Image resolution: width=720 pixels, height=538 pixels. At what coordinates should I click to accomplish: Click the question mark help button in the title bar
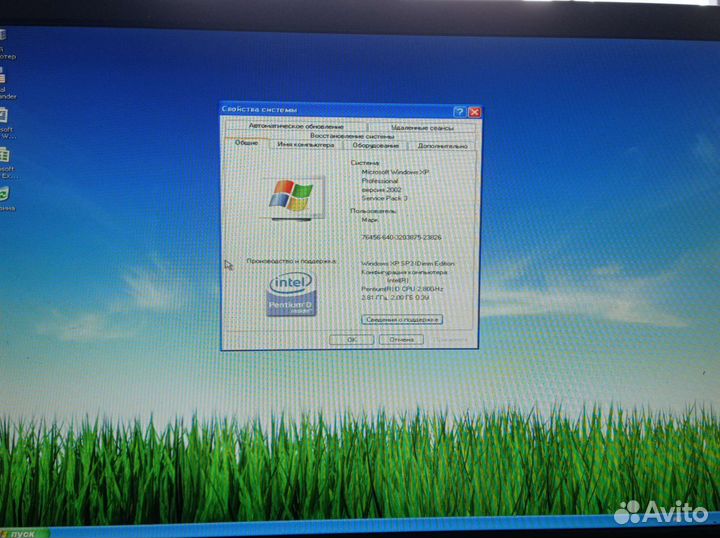point(459,112)
